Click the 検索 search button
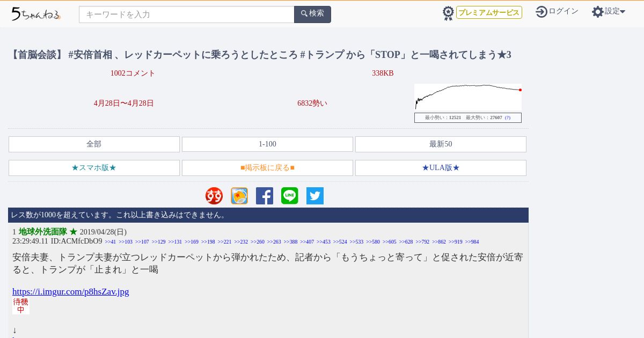Image resolution: width=644 pixels, height=338 pixels. click(x=312, y=14)
